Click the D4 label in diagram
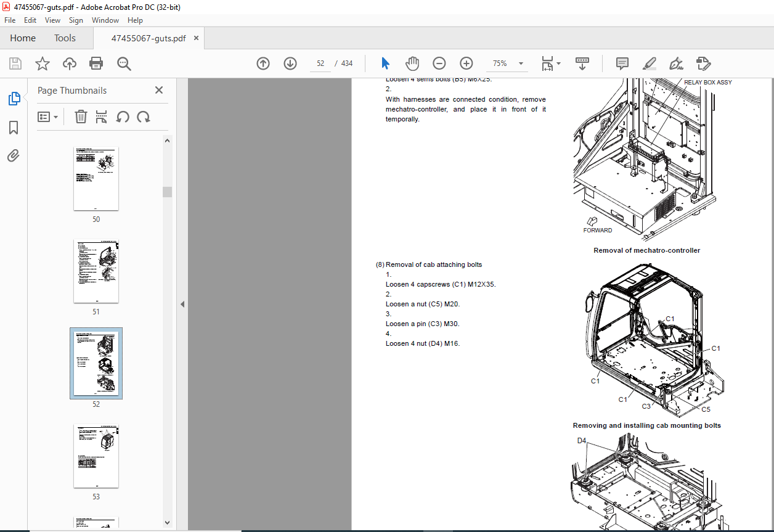Screen dimensions: 774x532 [x=582, y=441]
